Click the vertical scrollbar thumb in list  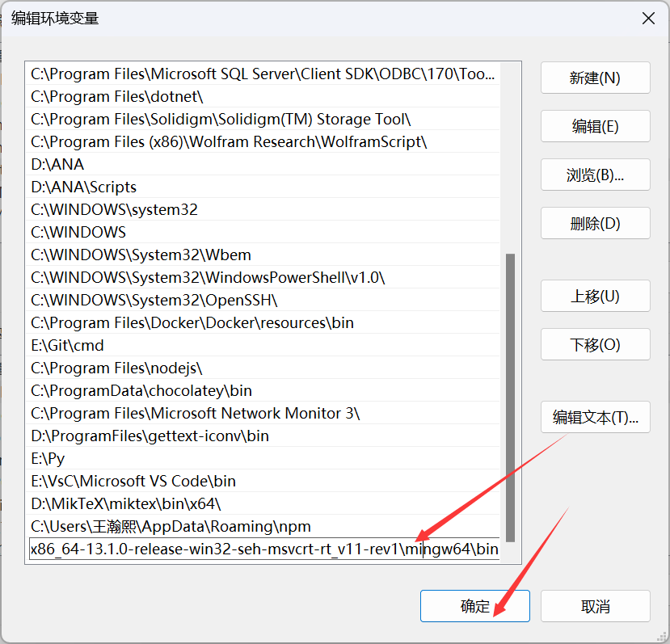pos(510,388)
